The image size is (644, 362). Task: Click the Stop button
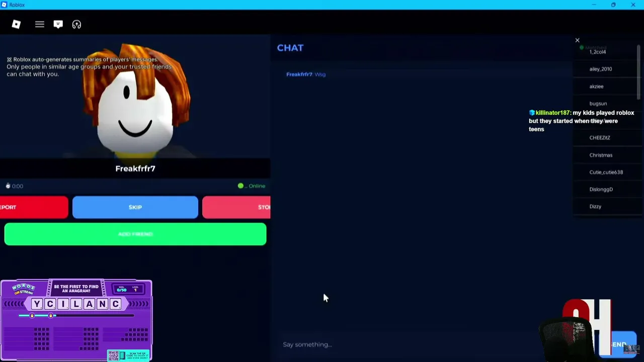(236, 207)
